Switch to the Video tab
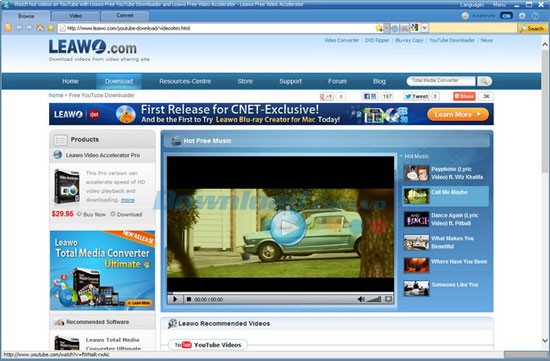 click(75, 16)
